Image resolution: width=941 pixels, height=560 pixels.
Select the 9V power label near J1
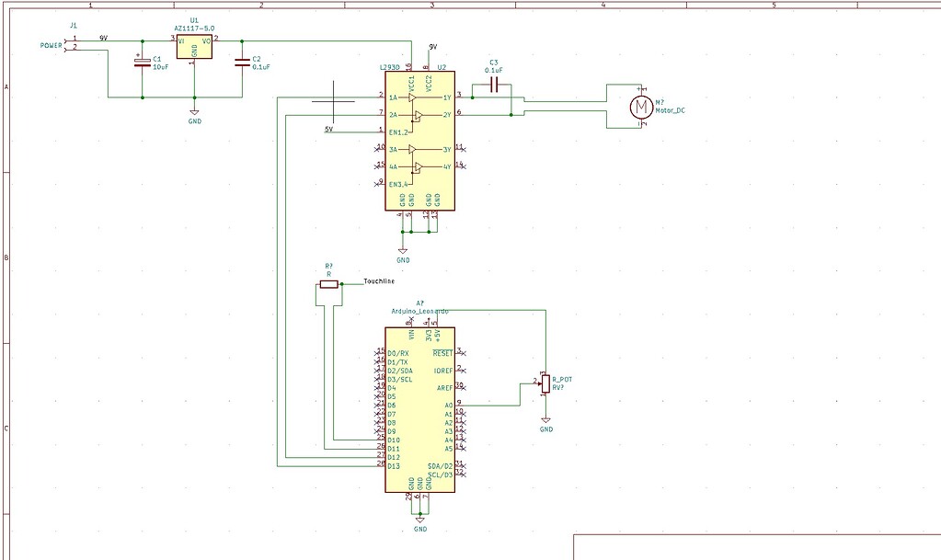click(103, 38)
